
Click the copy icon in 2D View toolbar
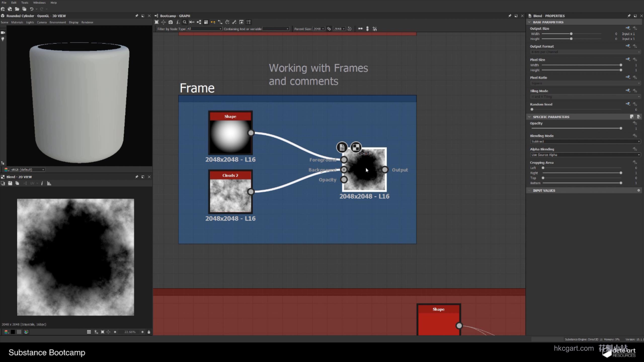tap(17, 184)
